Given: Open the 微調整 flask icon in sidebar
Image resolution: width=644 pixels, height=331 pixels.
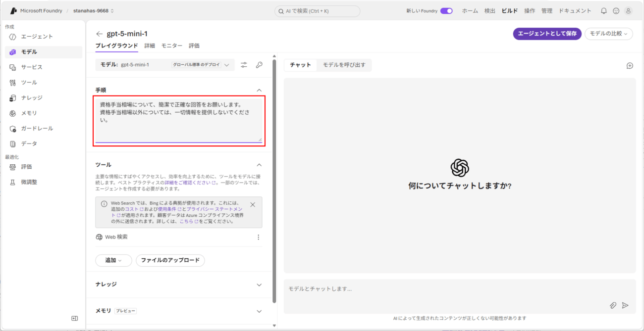Looking at the screenshot, I should [x=13, y=183].
